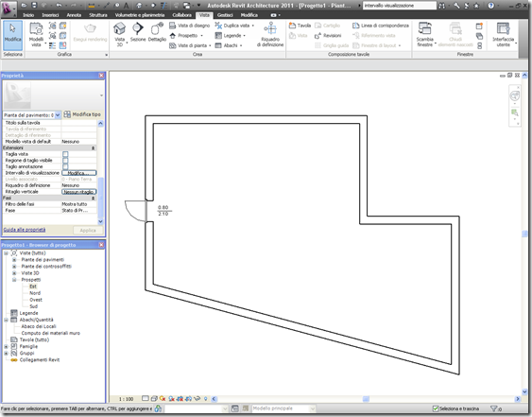The image size is (532, 417).
Task: Open the Pianta del pavimento type dropdown
Action: pos(58,115)
